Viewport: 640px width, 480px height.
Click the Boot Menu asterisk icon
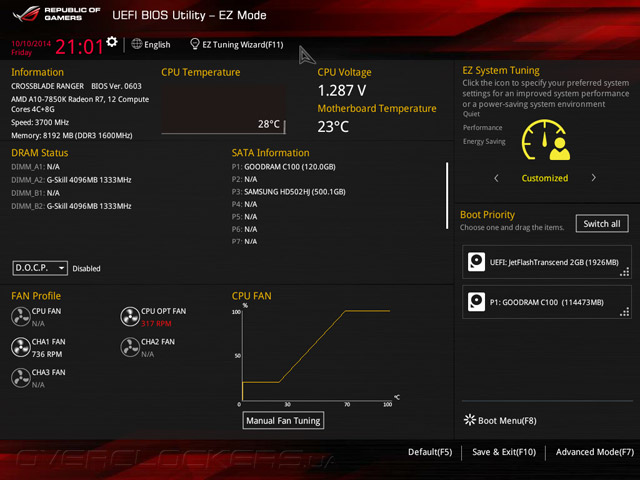(x=469, y=420)
